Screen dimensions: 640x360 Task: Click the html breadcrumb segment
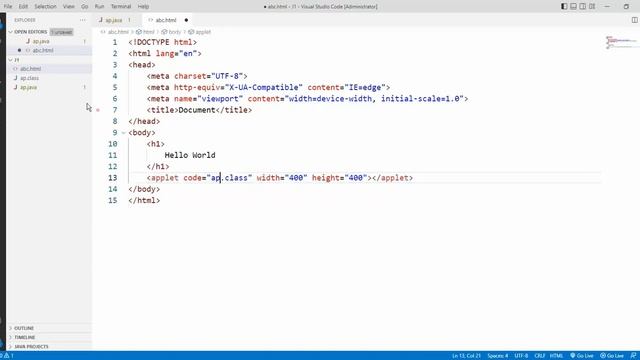[149, 32]
